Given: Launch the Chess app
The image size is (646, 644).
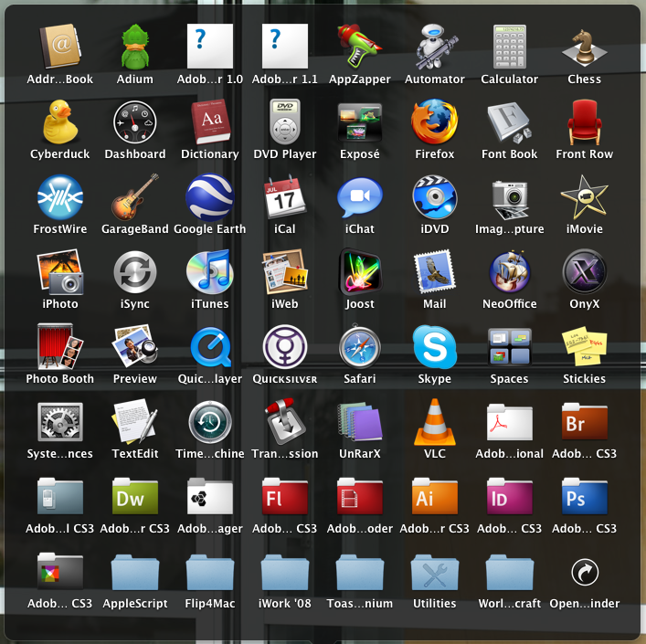Looking at the screenshot, I should [x=585, y=48].
